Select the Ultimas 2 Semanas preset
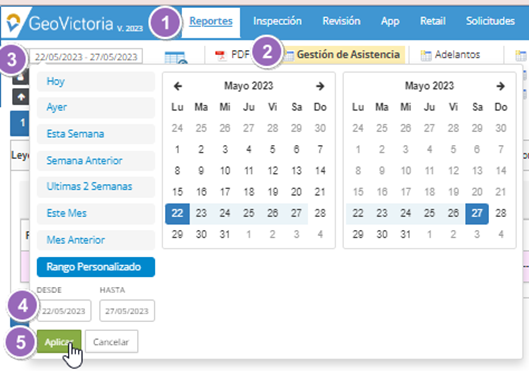 (x=96, y=187)
